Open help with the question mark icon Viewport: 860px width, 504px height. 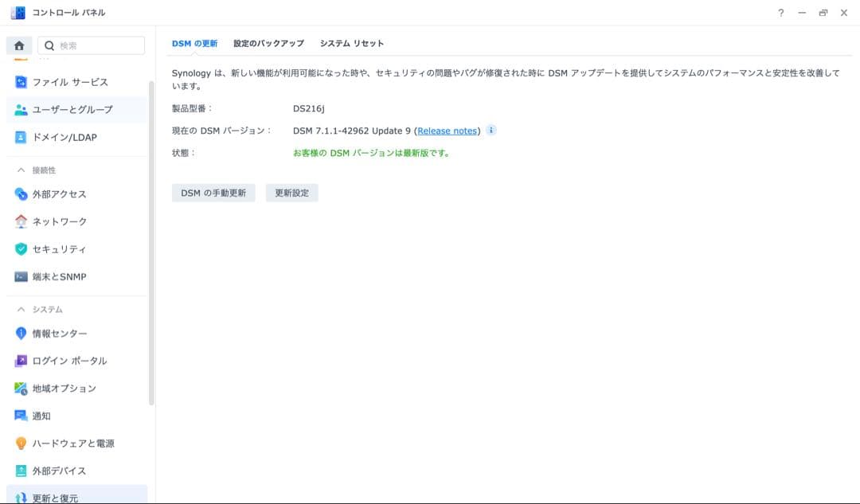[x=781, y=13]
